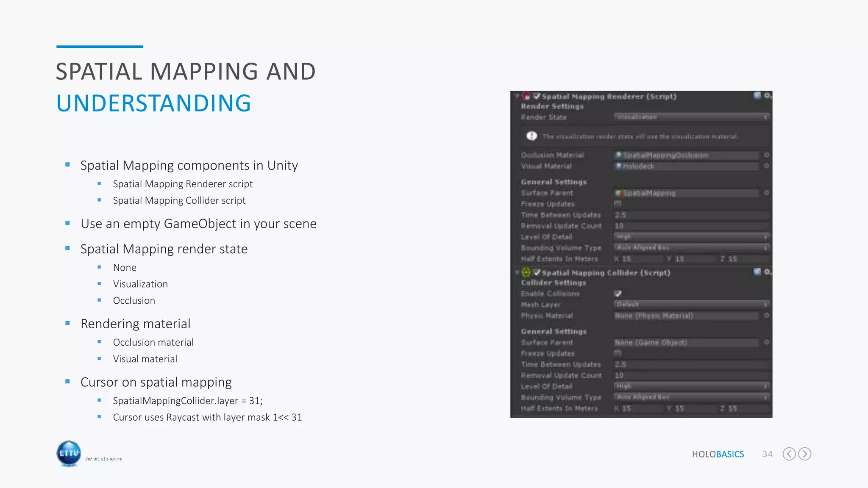Click 'Use an empty GameObject in your scene'
This screenshot has height=488, width=868.
coord(198,224)
